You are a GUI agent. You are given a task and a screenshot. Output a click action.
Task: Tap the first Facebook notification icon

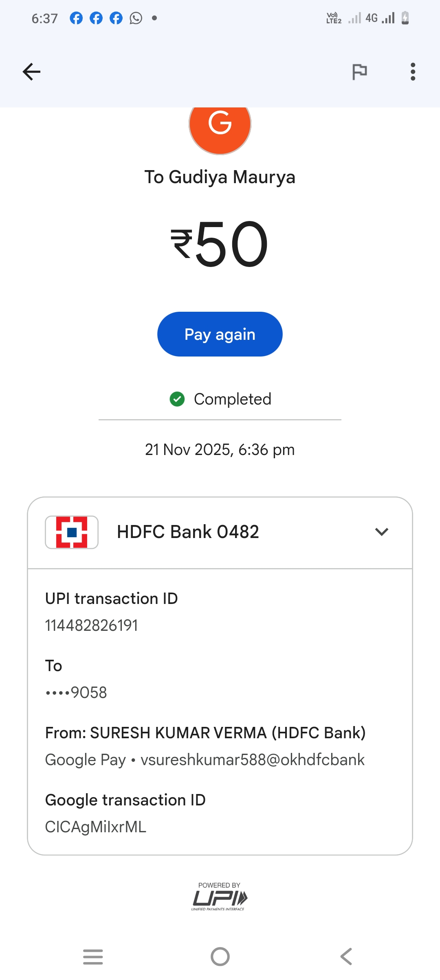pyautogui.click(x=76, y=18)
